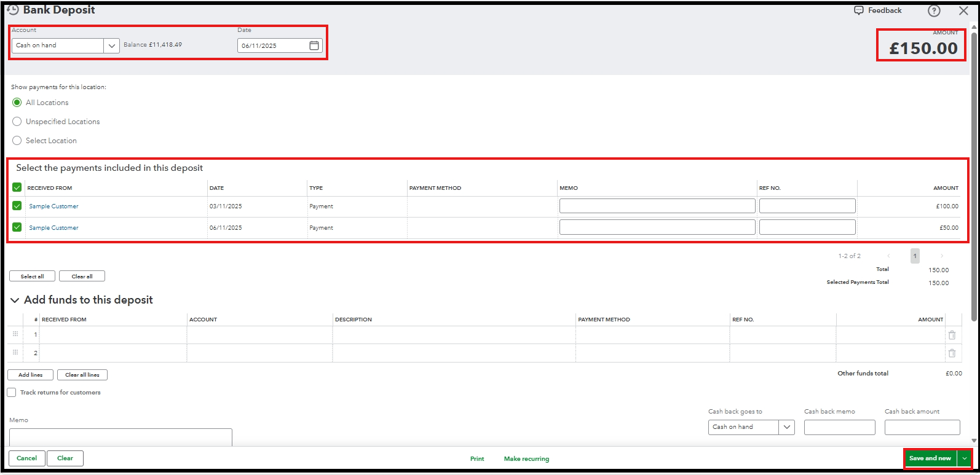
Task: Select the Unspecified Locations radio button
Action: tap(17, 122)
